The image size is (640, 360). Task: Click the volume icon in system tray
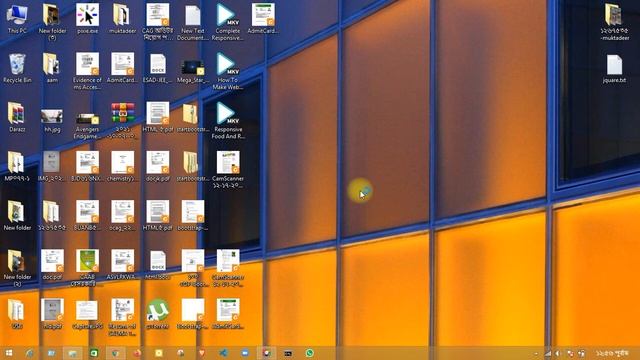pyautogui.click(x=558, y=353)
